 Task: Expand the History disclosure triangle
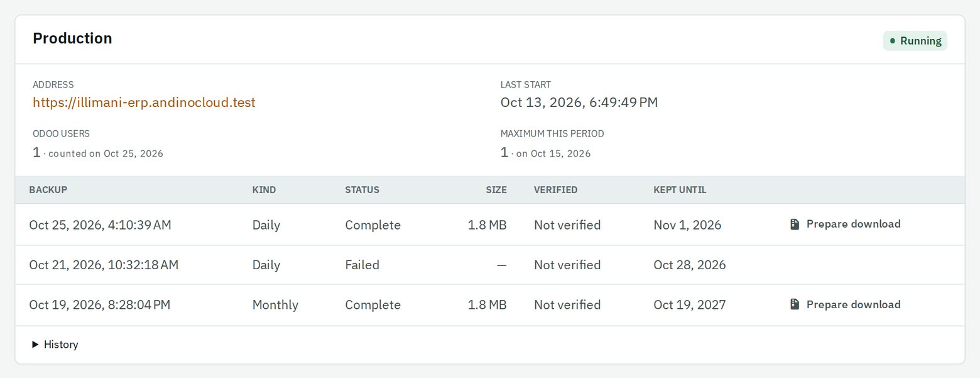pyautogui.click(x=35, y=345)
